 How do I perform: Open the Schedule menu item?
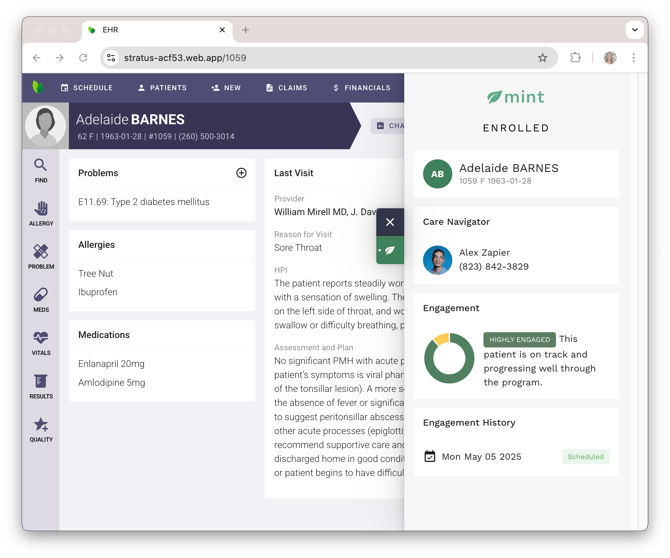tap(86, 88)
